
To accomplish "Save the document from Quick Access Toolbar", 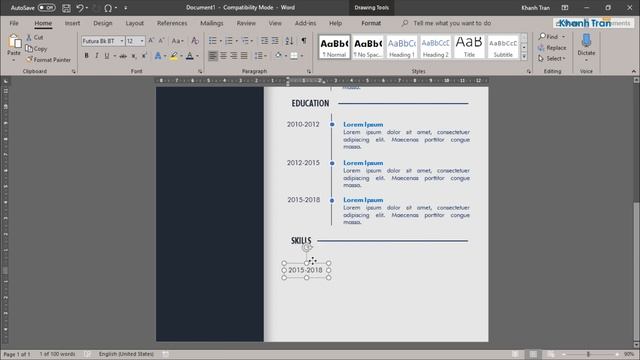I will (x=66, y=8).
